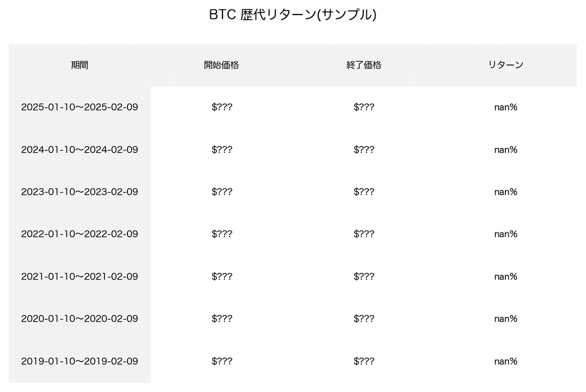This screenshot has width=586, height=392.
Task: Select the 2019-01-10〜2019-02-09 period cell
Action: click(x=80, y=361)
